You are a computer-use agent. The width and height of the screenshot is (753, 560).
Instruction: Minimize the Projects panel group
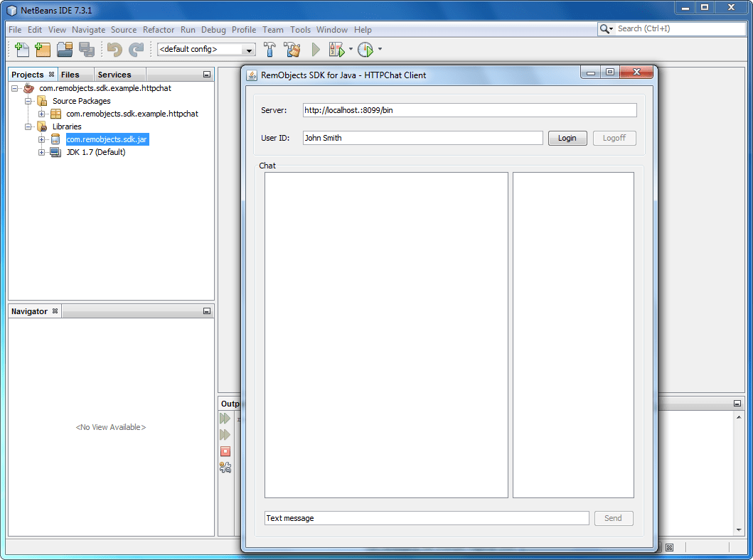207,75
